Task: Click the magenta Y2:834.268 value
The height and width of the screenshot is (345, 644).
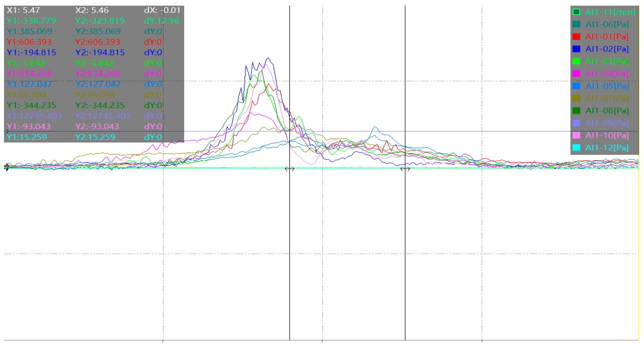Action: (98, 74)
